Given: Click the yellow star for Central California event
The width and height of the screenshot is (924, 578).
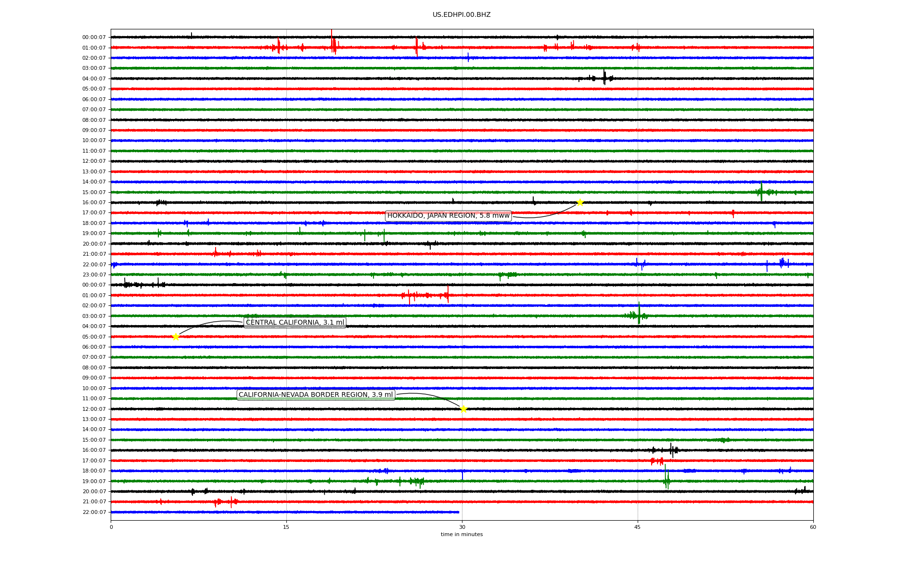Looking at the screenshot, I should point(176,337).
